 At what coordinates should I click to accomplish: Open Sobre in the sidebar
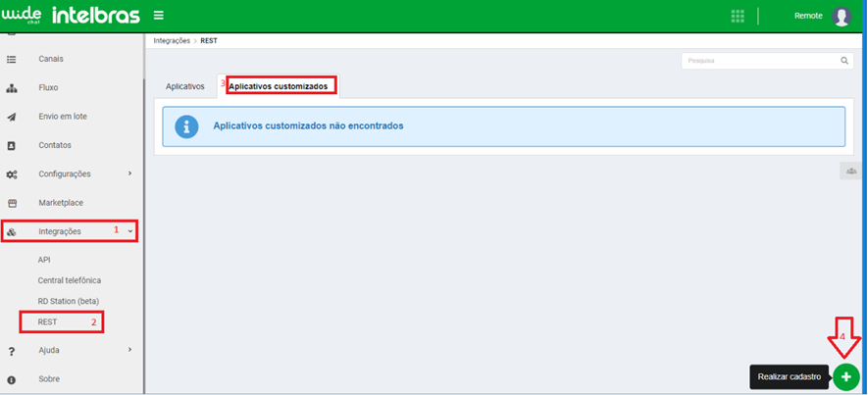49,379
